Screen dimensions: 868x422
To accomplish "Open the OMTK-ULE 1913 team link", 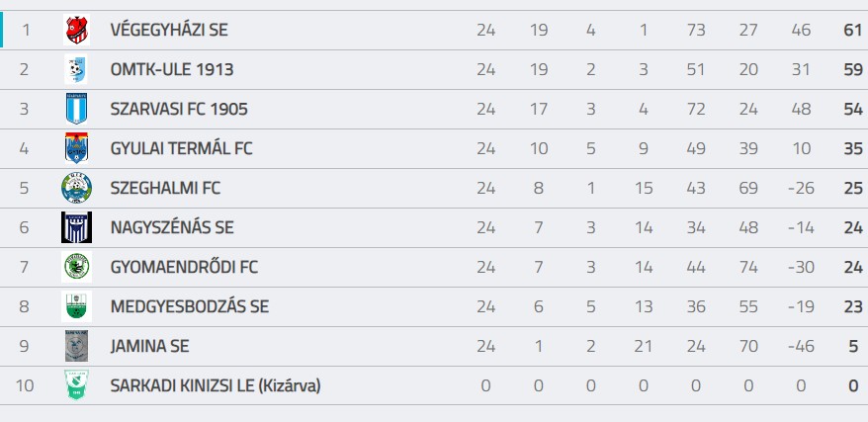I will click(x=172, y=70).
